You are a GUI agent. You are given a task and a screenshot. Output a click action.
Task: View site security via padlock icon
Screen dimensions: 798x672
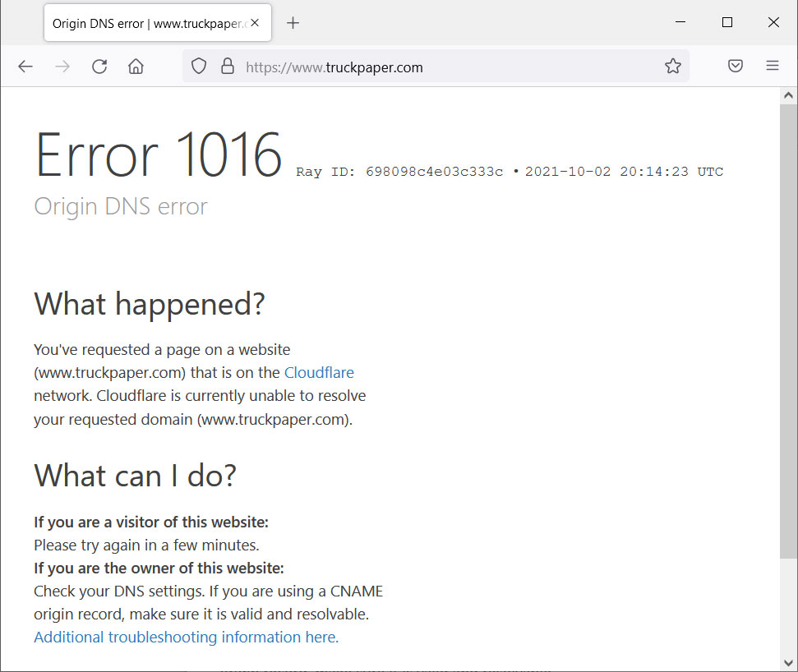(228, 66)
